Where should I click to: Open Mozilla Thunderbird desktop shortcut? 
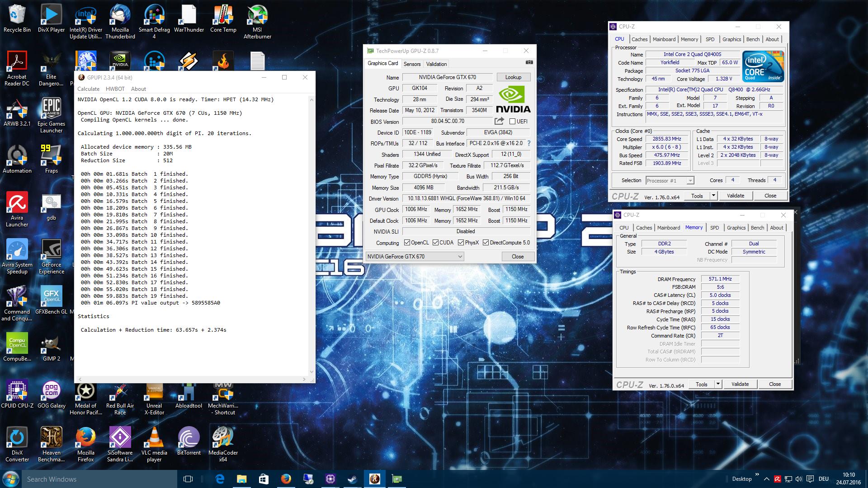[x=120, y=22]
